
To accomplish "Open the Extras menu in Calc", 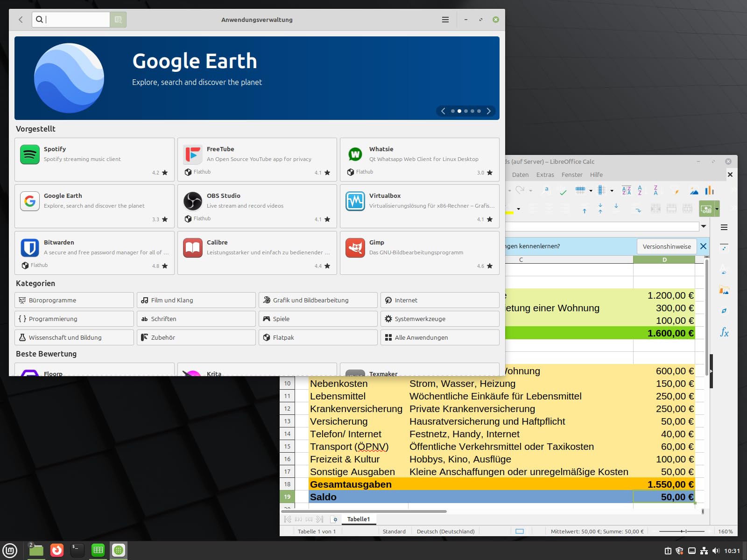I will point(545,175).
